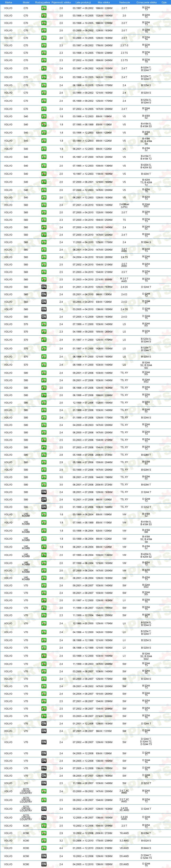Screen dimensions: 171x868
Task: Click diesel ON icon in S80 D 5252 T row
Action: click(44, 507)
